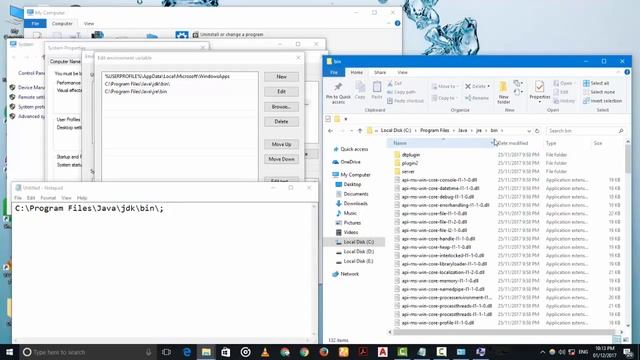Image resolution: width=640 pixels, height=360 pixels.
Task: Expand Properties dropdown arrow
Action: [540, 102]
